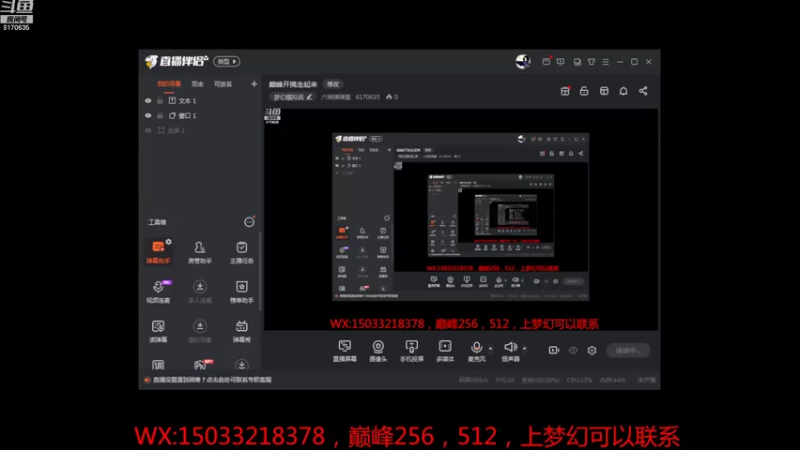Open the 弹幕助手 danmaku assistant tool
This screenshot has height=450, width=800.
pos(158,252)
